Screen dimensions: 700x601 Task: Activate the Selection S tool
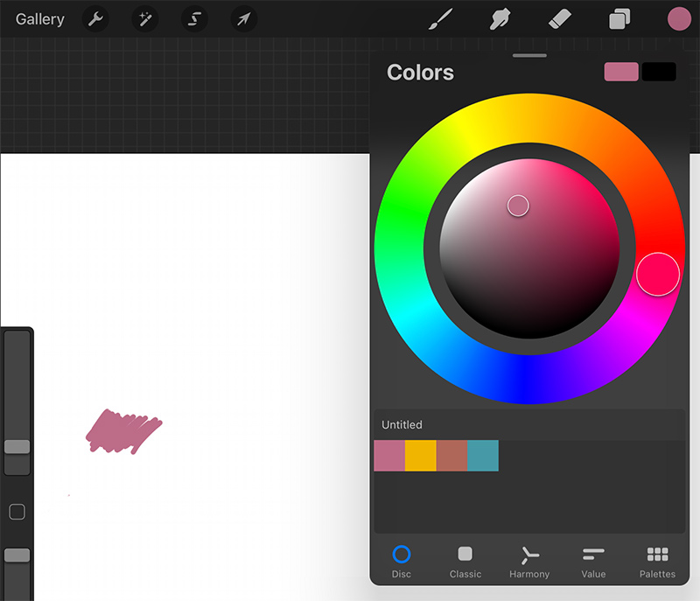(194, 19)
